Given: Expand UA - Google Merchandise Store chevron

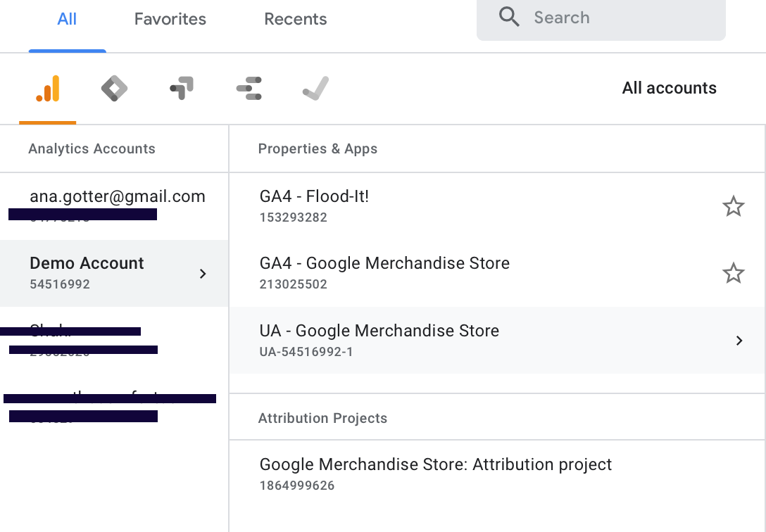Looking at the screenshot, I should 739,341.
